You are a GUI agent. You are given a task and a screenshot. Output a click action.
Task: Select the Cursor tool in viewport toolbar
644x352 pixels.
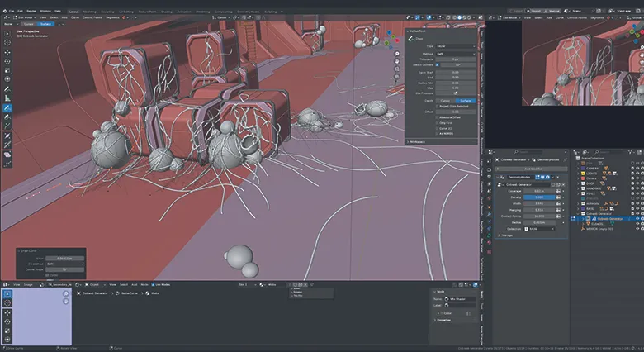click(7, 43)
